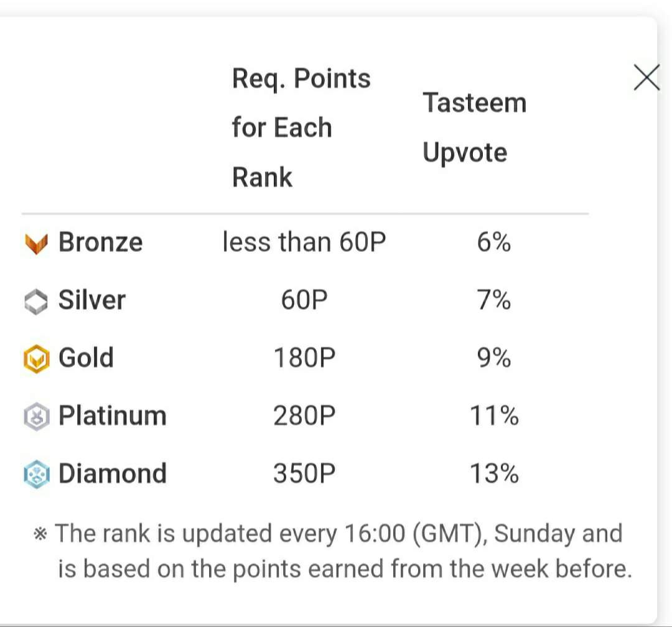Click the Req. Points for Each Rank header

point(301,128)
